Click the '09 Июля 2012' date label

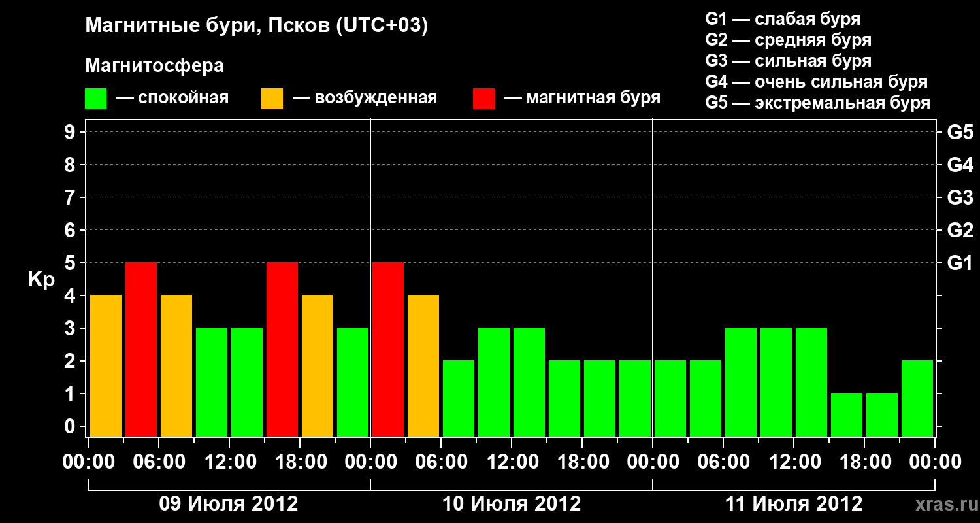click(229, 504)
